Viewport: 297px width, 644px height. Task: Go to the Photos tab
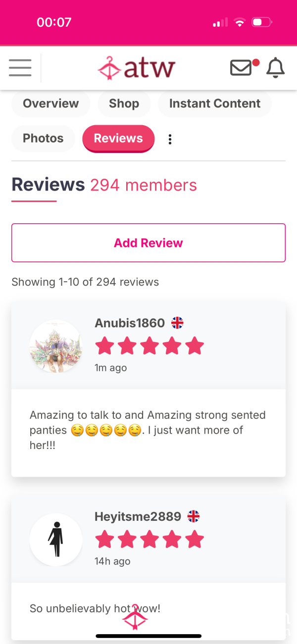(43, 138)
